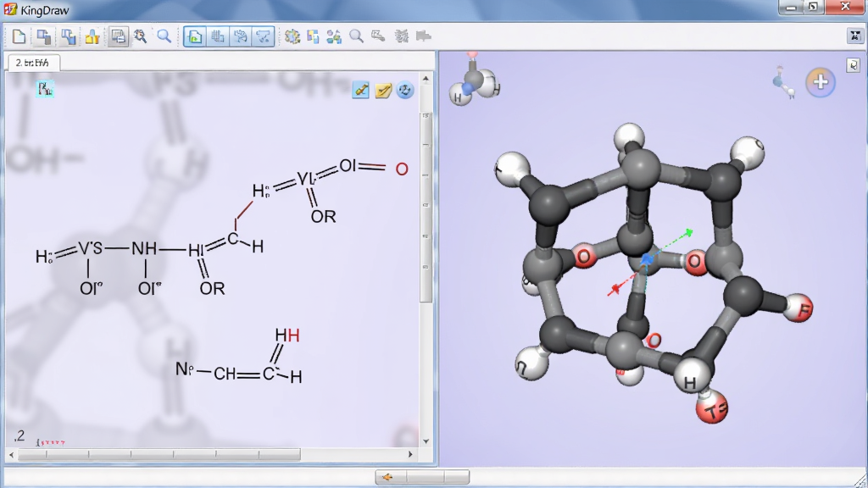Click the gray magnifier toolbar icon
Image resolution: width=868 pixels, height=488 pixels.
click(357, 36)
